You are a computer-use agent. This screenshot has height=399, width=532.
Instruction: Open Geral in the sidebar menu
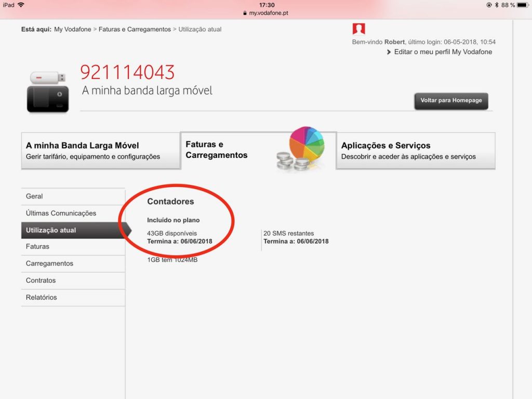33,196
